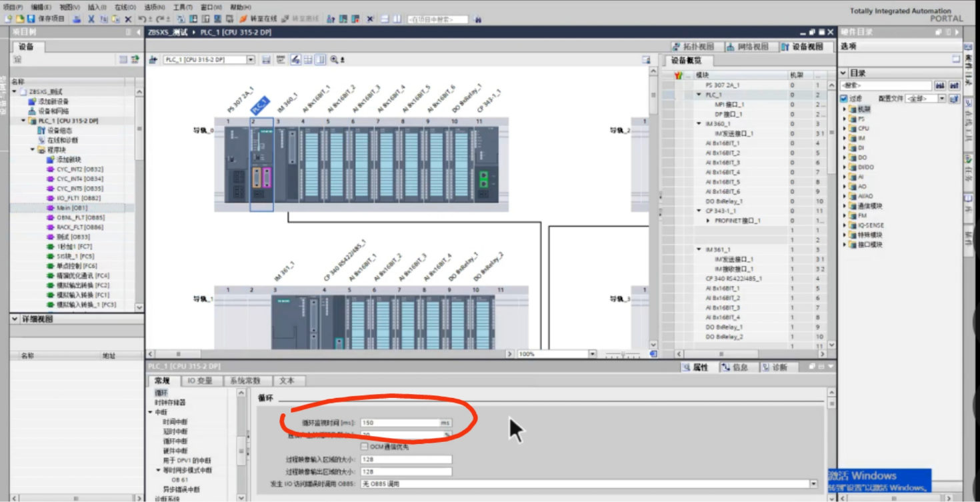
Task: Select 硬件中断 in properties navigation
Action: coord(175,451)
